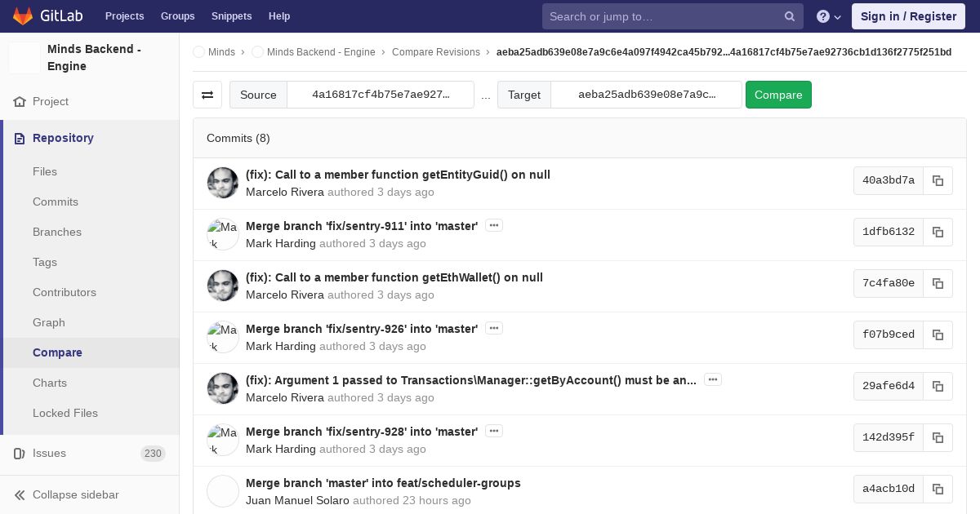
Task: Open the Groups menu in navbar
Action: [177, 16]
